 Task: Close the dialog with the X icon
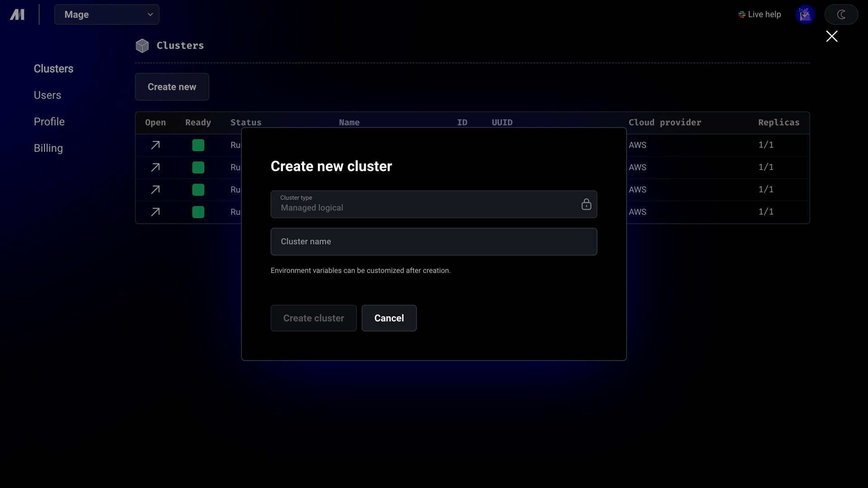coord(832,36)
